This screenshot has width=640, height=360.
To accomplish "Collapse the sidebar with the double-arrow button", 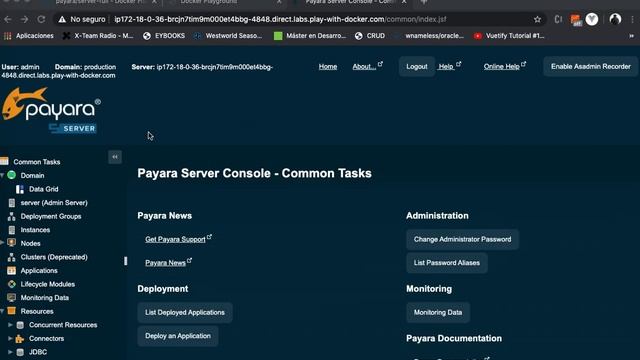I will 115,157.
